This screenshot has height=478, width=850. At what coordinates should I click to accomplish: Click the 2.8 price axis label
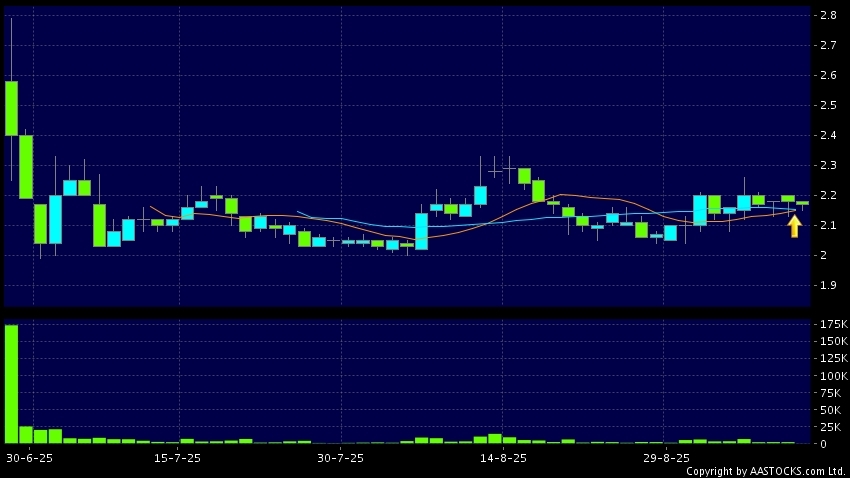pyautogui.click(x=828, y=16)
